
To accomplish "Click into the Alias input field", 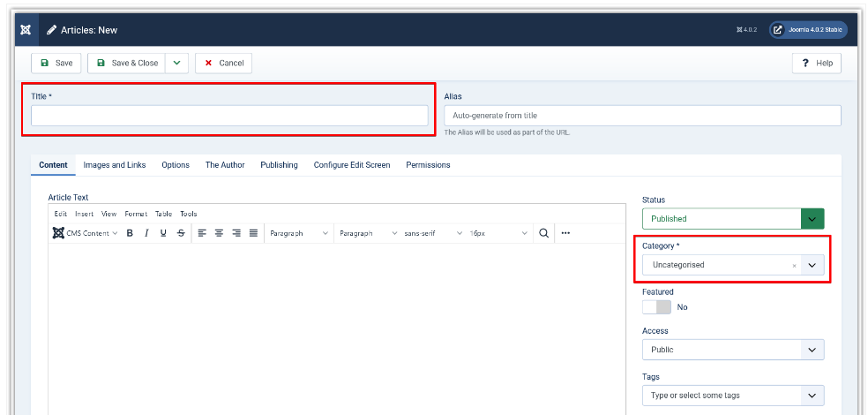I will click(x=642, y=116).
